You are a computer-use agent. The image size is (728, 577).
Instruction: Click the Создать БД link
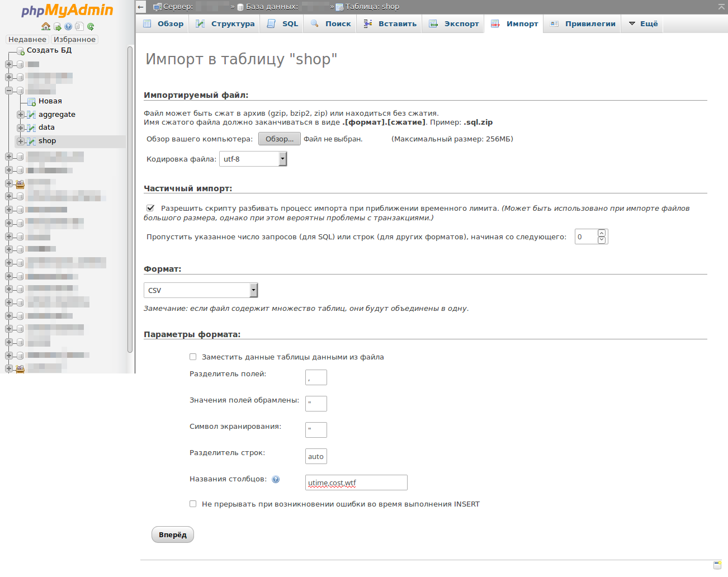pos(49,50)
